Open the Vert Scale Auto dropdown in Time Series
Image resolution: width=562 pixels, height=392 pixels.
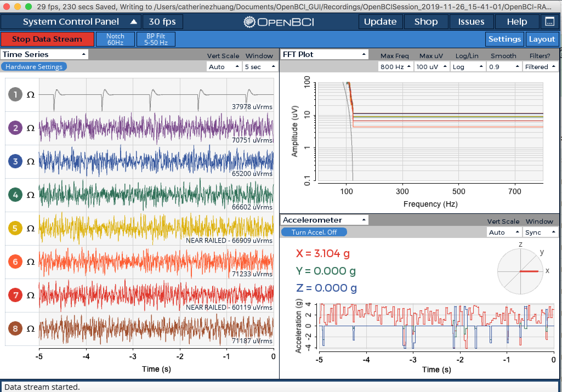pyautogui.click(x=224, y=67)
